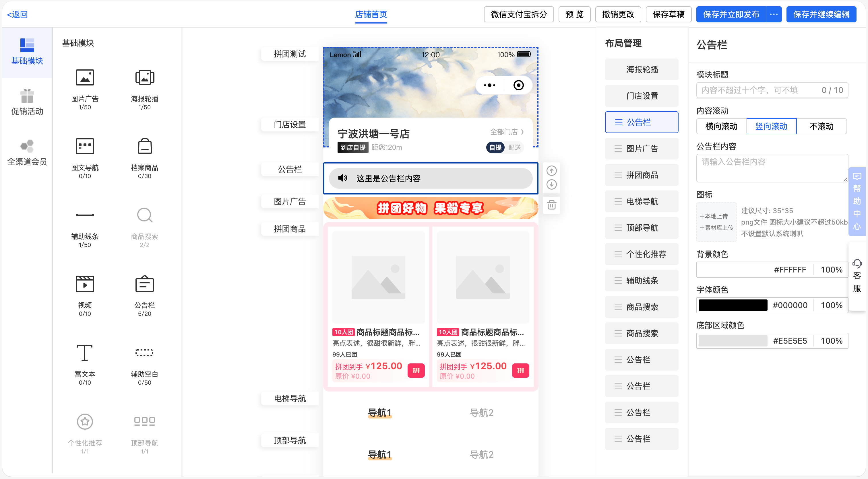Expand 全部门店 store list chevron
The width and height of the screenshot is (868, 479).
tap(522, 132)
